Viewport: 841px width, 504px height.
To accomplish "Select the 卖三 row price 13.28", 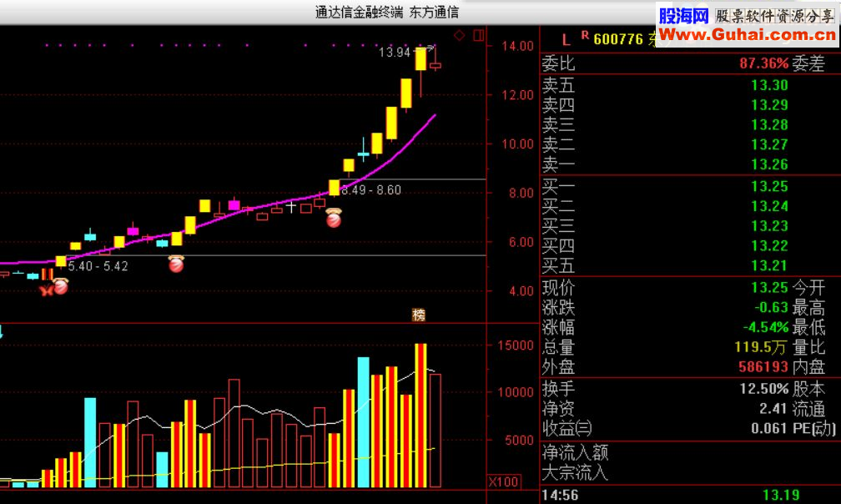I will click(769, 125).
